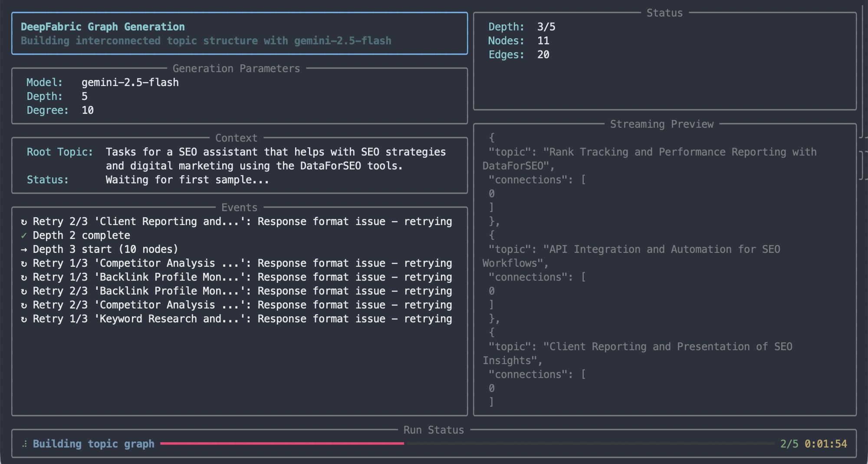Click the pink Run Status progress bar
The height and width of the screenshot is (464, 868).
[282, 444]
